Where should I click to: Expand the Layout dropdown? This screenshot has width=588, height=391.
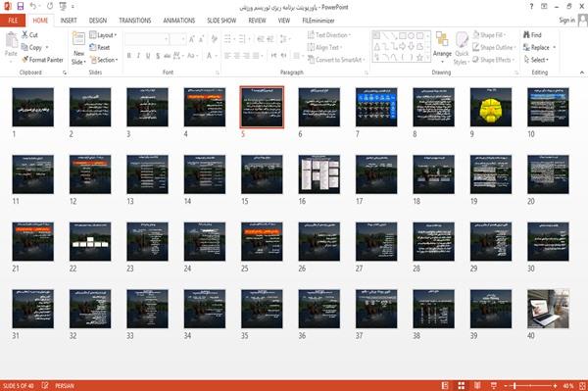point(103,35)
